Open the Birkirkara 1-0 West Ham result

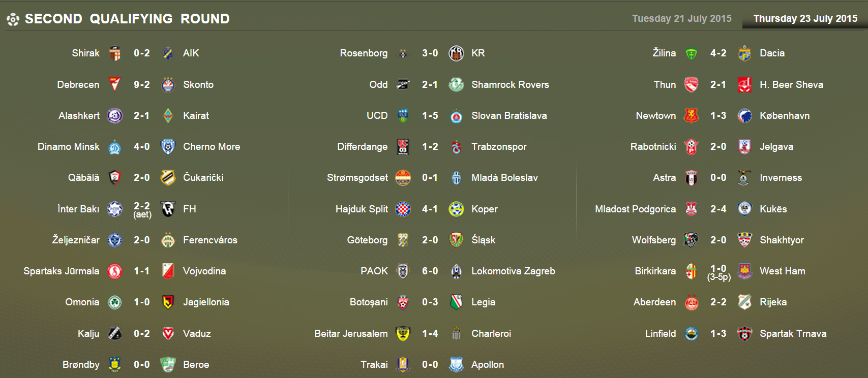tap(719, 272)
